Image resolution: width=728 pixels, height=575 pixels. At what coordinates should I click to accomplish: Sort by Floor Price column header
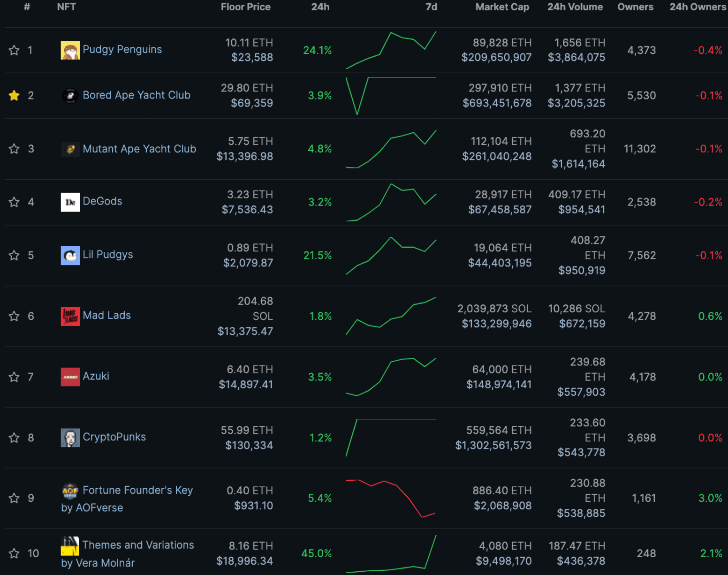[245, 7]
